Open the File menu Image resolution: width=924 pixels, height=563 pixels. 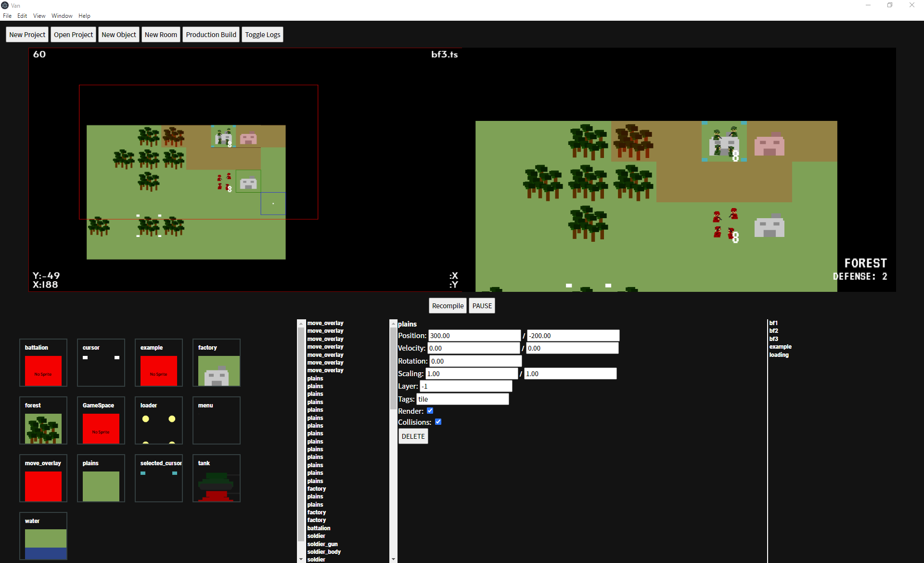(7, 16)
